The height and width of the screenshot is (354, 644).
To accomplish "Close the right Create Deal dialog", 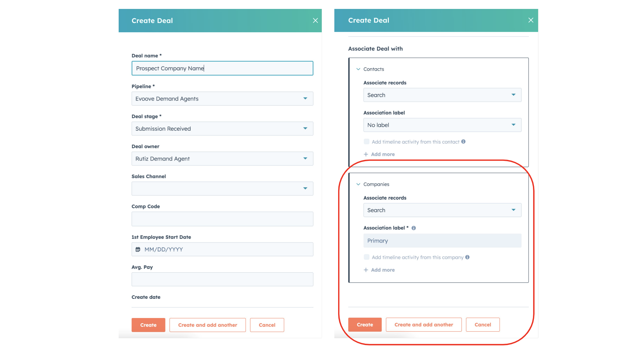I will [531, 20].
